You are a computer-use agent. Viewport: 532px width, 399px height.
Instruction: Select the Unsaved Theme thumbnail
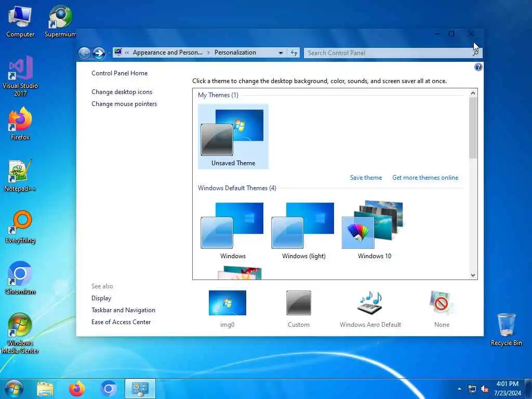233,137
